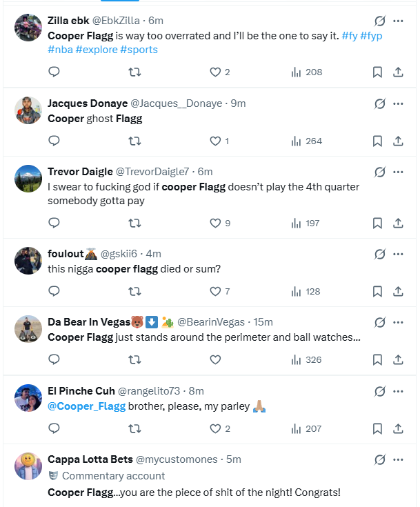The height and width of the screenshot is (507, 420).
Task: Open the @BearinVegas profile handle
Action: tap(211, 322)
